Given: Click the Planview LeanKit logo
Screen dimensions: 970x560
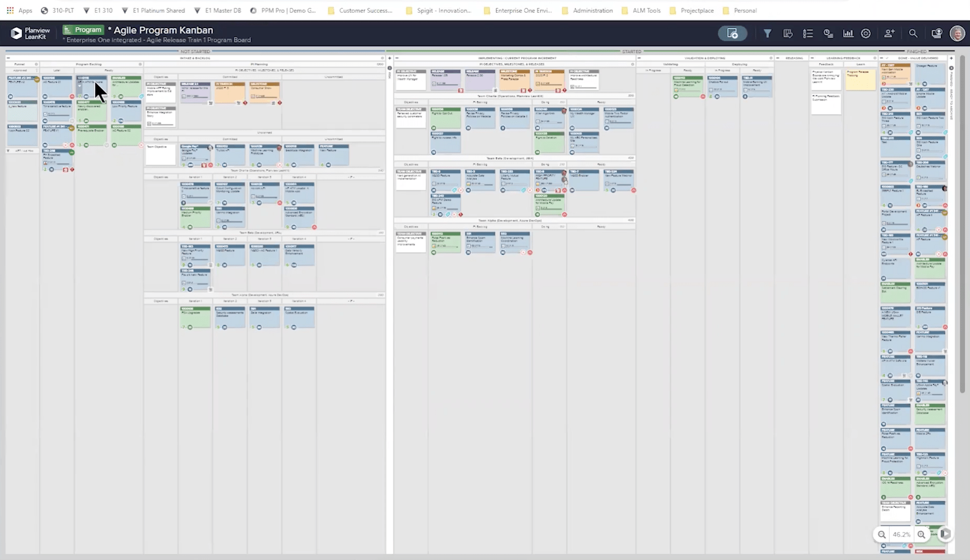Looking at the screenshot, I should 31,33.
